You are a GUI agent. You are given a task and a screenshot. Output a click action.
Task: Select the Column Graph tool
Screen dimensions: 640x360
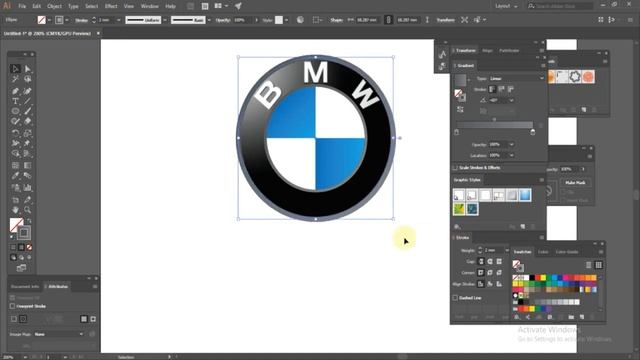pos(27,188)
